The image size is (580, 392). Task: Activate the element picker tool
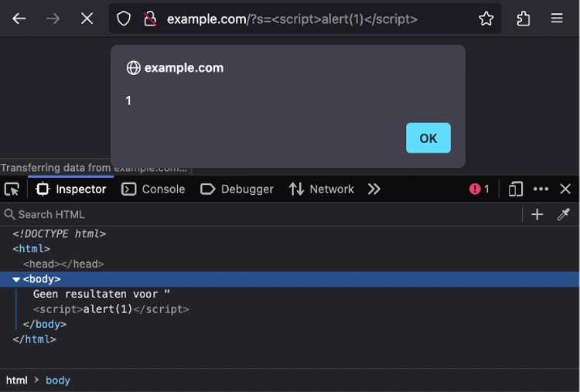coord(12,189)
